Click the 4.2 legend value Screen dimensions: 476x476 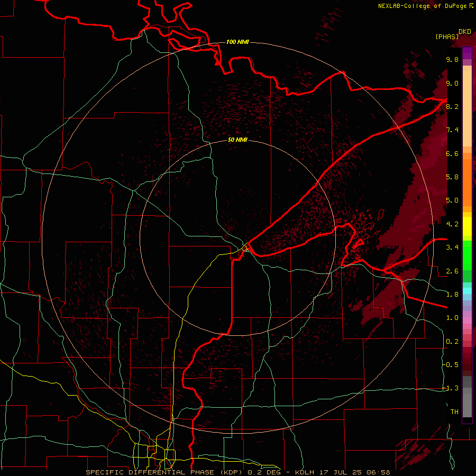(452, 224)
